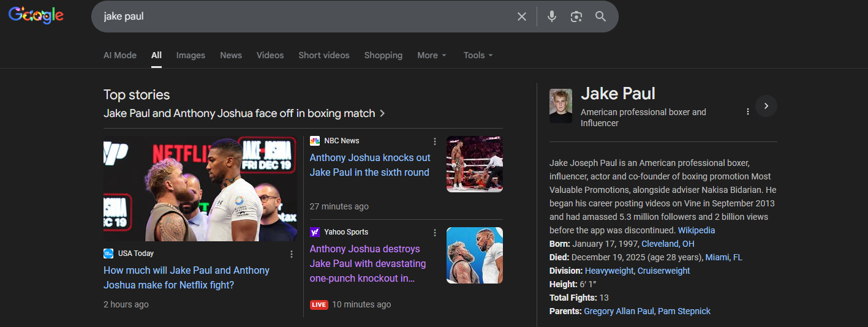Click round arrow button next to Jake Paul

766,106
